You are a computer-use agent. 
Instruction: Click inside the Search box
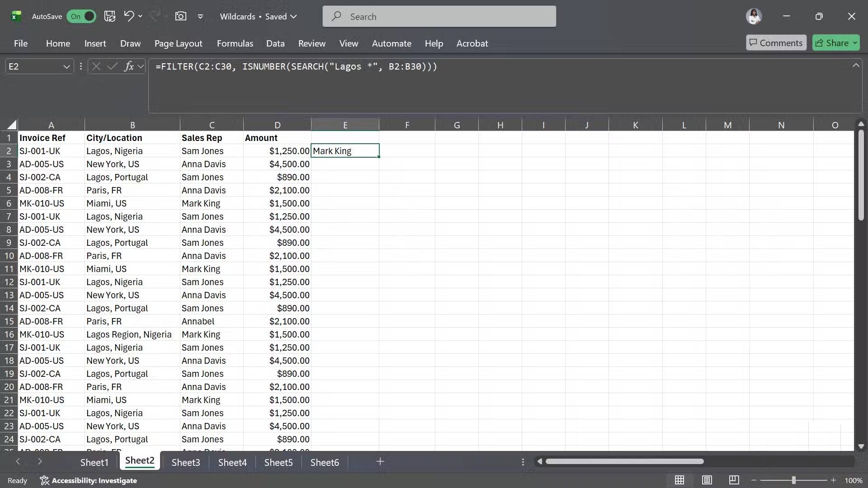pyautogui.click(x=439, y=16)
